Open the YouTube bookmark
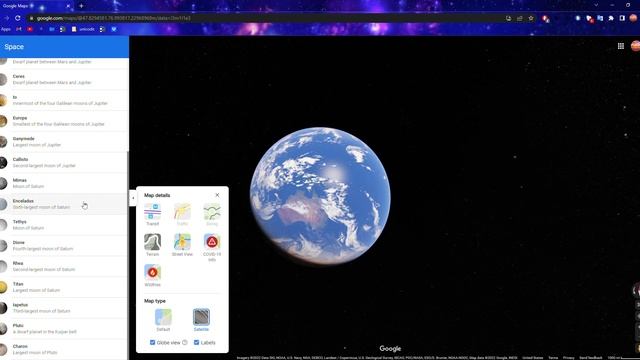The height and width of the screenshot is (360, 640). [30, 29]
